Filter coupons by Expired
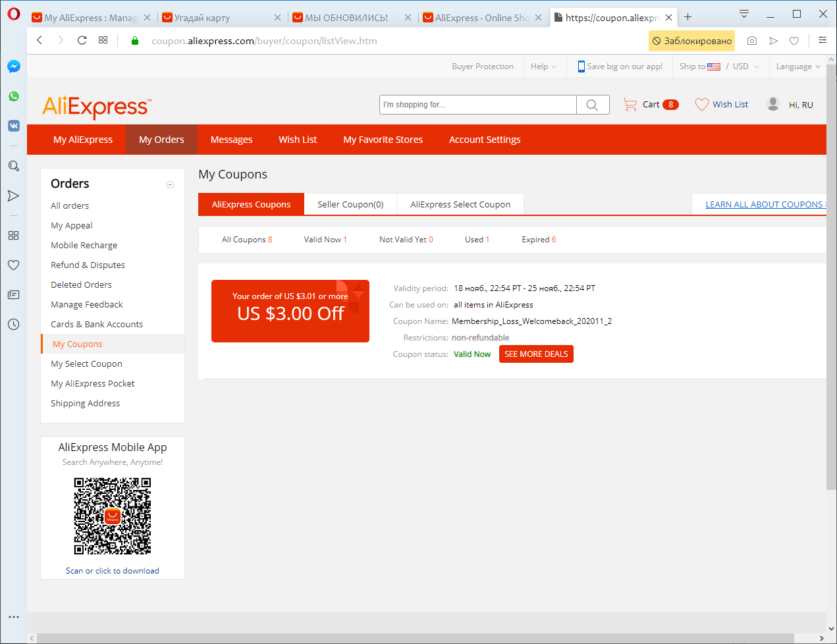The height and width of the screenshot is (644, 837). click(539, 240)
